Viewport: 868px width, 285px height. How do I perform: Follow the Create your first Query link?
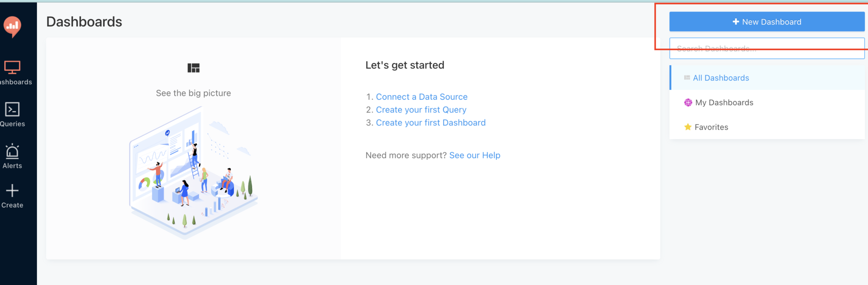[421, 110]
